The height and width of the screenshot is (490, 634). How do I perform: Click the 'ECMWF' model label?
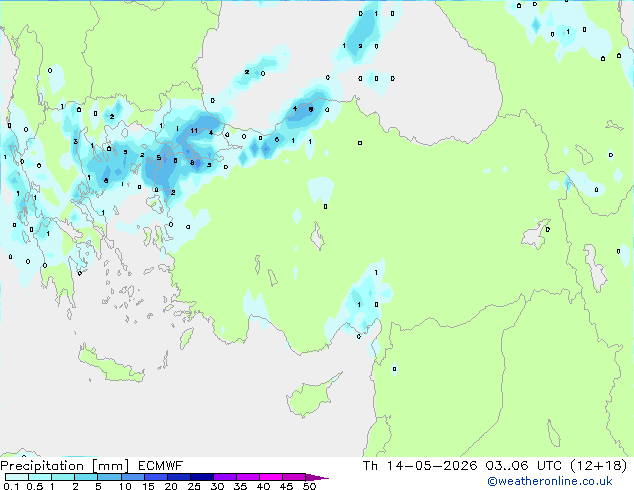point(161,466)
